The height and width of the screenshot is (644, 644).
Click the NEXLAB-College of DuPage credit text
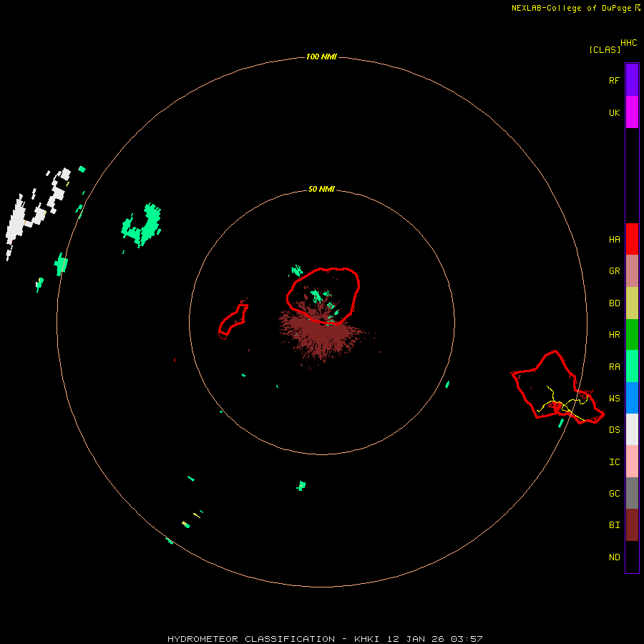[571, 8]
